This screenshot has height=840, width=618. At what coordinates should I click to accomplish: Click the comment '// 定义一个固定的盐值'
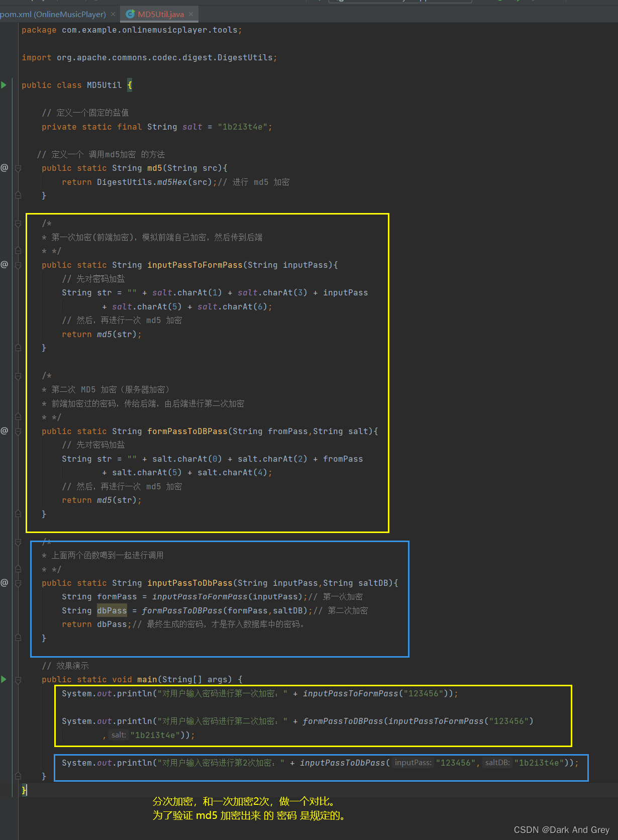click(85, 113)
